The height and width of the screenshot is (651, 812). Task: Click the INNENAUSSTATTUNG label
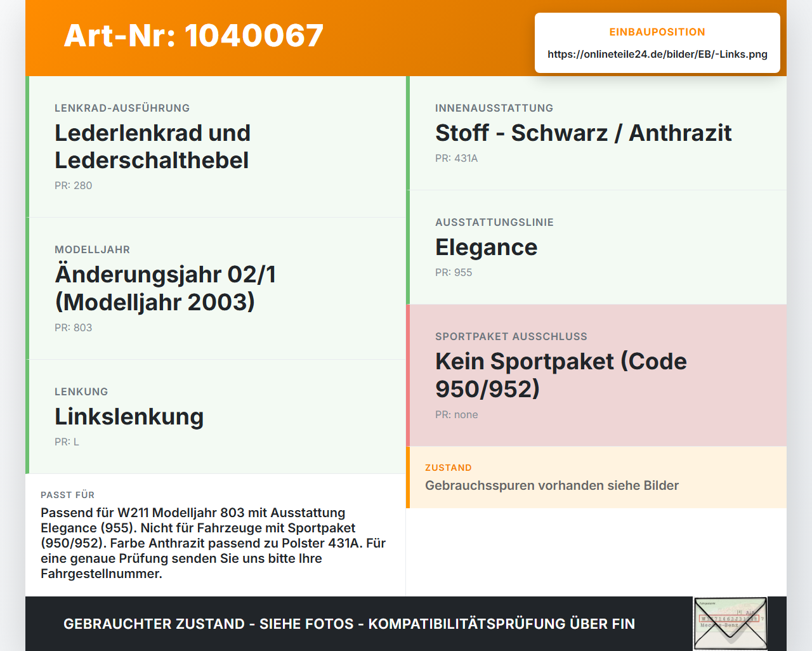(x=494, y=108)
